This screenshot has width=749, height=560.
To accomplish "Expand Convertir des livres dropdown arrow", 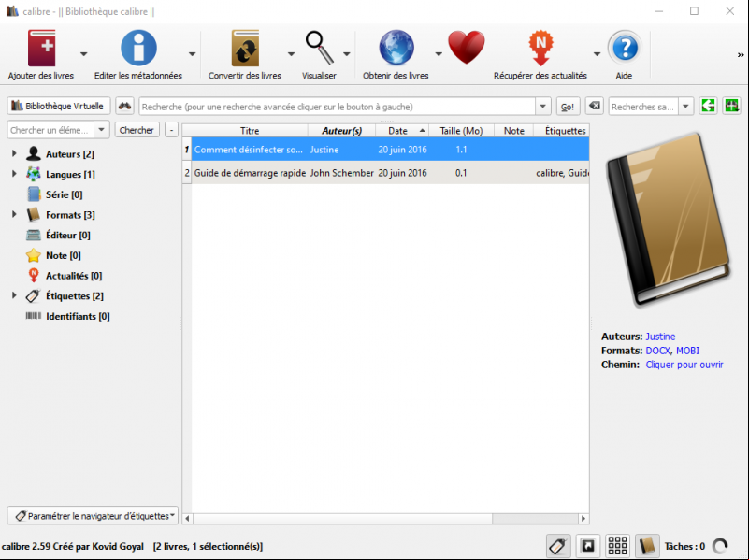I will pyautogui.click(x=291, y=54).
